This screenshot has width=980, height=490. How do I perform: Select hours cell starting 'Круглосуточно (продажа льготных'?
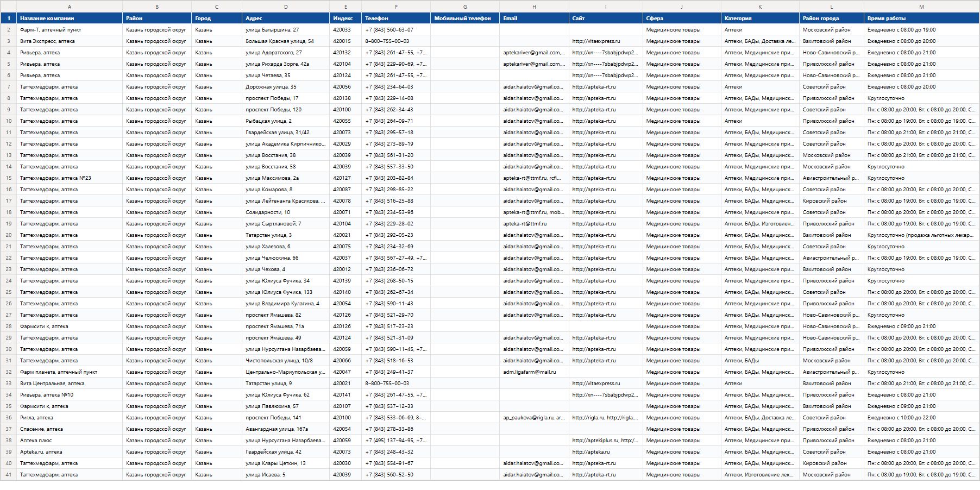coord(921,235)
